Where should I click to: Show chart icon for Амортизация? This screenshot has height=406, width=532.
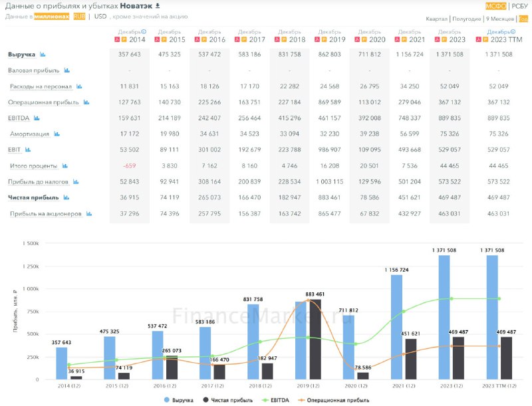click(x=57, y=134)
